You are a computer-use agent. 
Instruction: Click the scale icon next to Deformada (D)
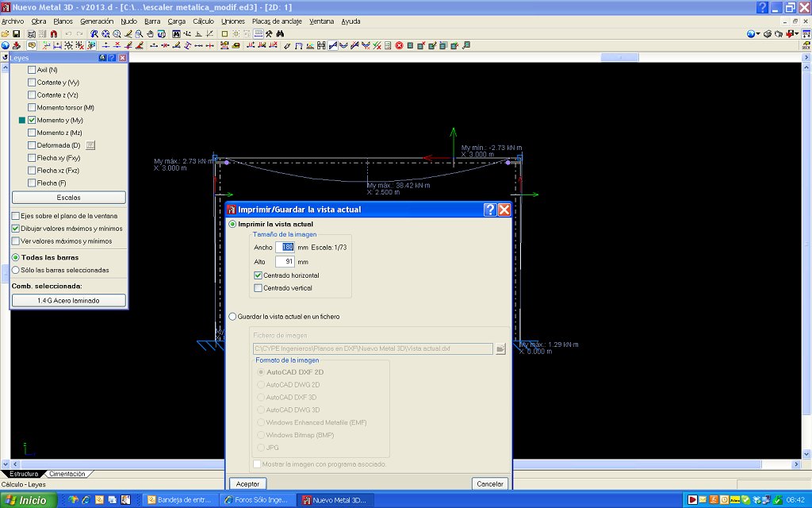(x=90, y=145)
